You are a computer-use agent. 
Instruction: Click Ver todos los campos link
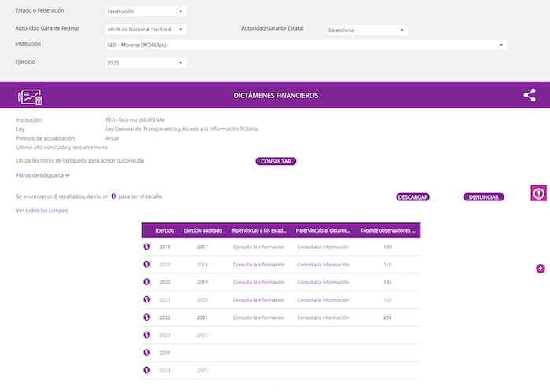tap(42, 211)
